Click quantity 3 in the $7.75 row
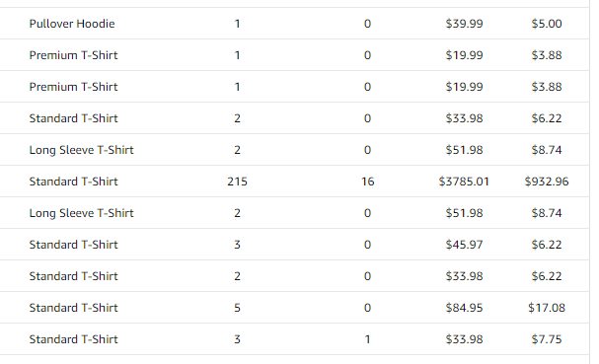Screen dimensions: 599x364 [237, 339]
